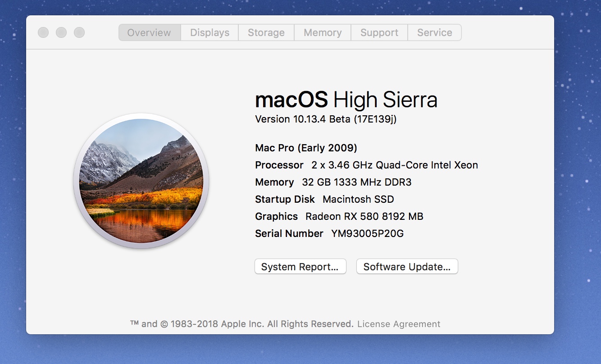Click the Mac Pro (Early 2009) model text
This screenshot has height=364, width=601.
pyautogui.click(x=306, y=148)
